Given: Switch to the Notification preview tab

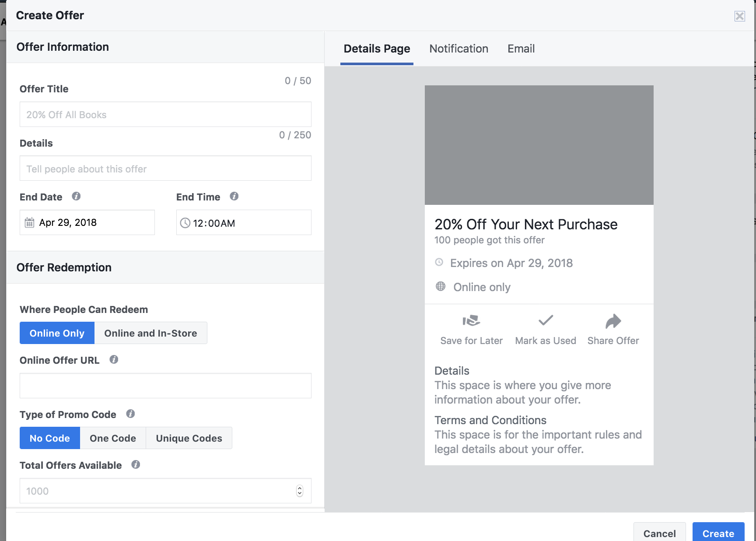Looking at the screenshot, I should [x=458, y=49].
